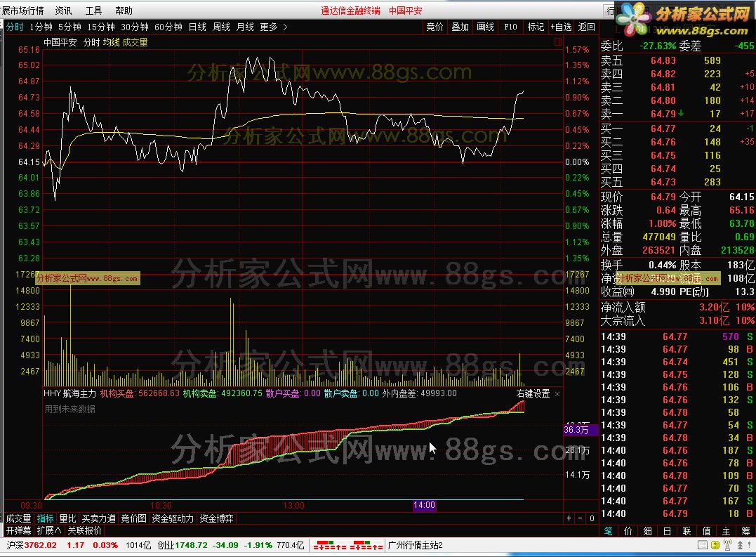
Task: Click the 净流入额 row
Action: 677,307
